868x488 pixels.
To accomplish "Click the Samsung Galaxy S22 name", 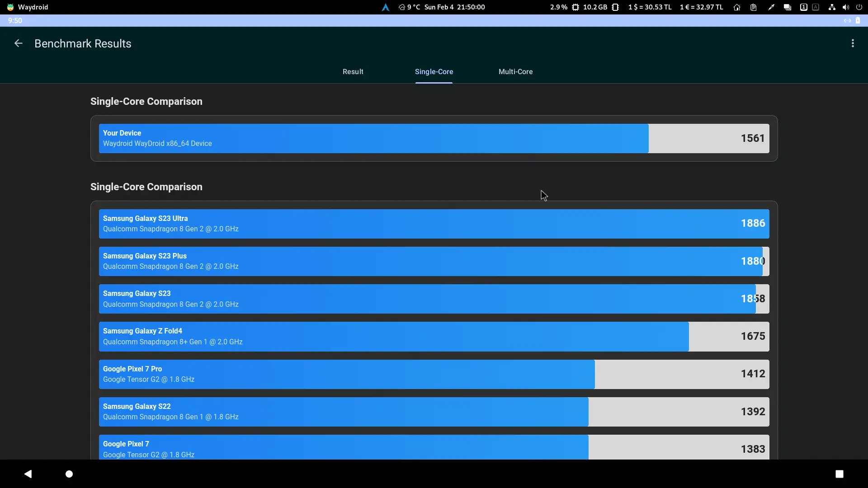I will coord(137,406).
